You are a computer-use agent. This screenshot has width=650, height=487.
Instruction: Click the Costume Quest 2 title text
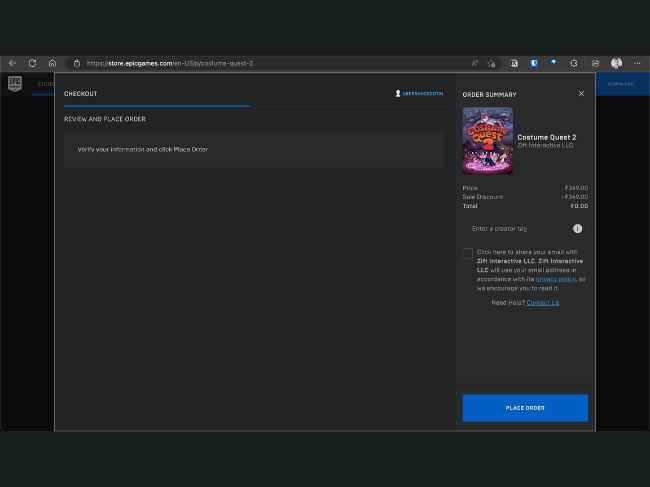(547, 137)
